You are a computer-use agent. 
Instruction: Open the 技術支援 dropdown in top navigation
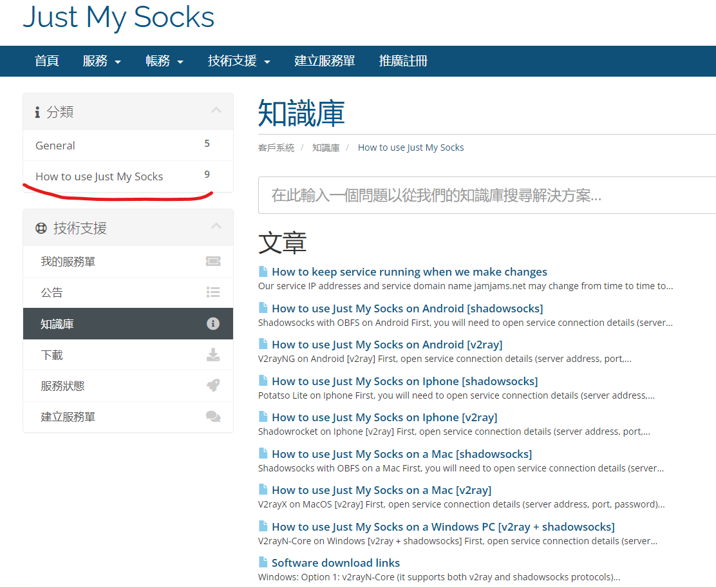[x=238, y=61]
